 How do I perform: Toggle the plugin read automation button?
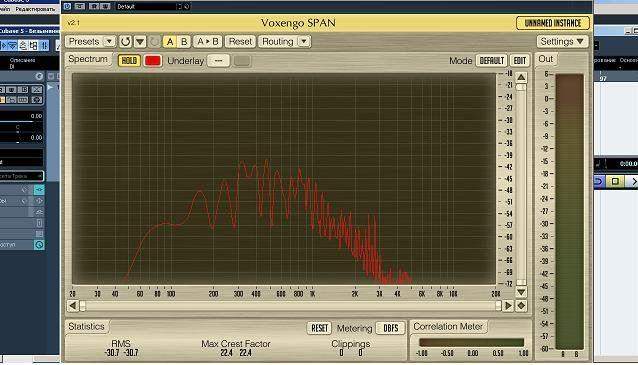(x=94, y=6)
